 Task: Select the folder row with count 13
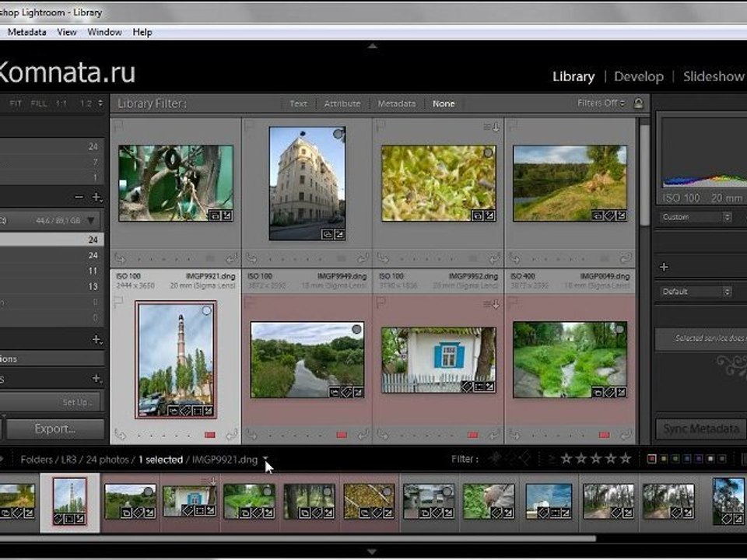tap(52, 287)
